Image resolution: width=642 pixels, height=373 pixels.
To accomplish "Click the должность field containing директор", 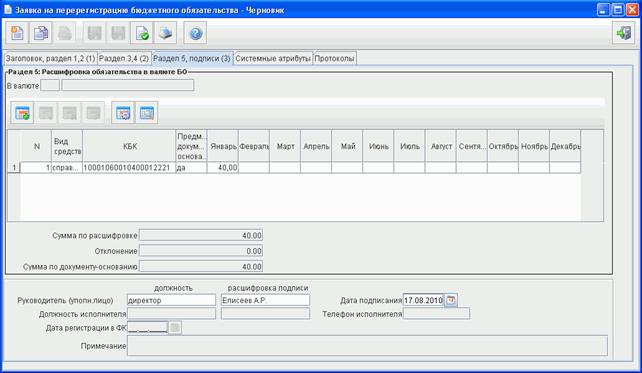I will (171, 300).
